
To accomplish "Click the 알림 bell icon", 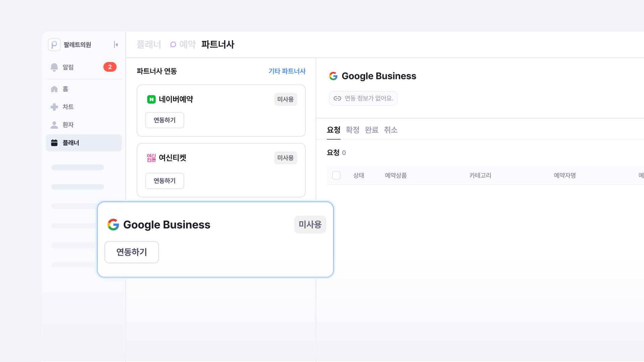I will click(54, 67).
